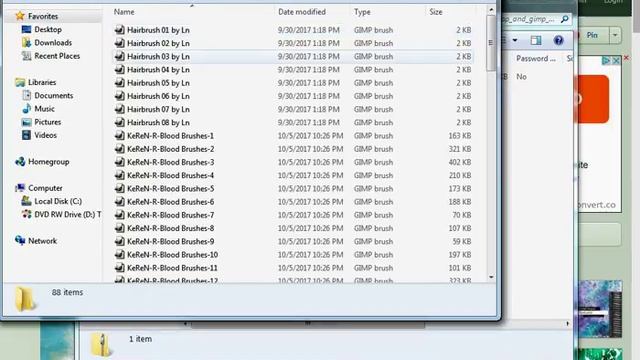The height and width of the screenshot is (360, 640).
Task: Click the file list scroll-up arrow
Action: point(491,10)
